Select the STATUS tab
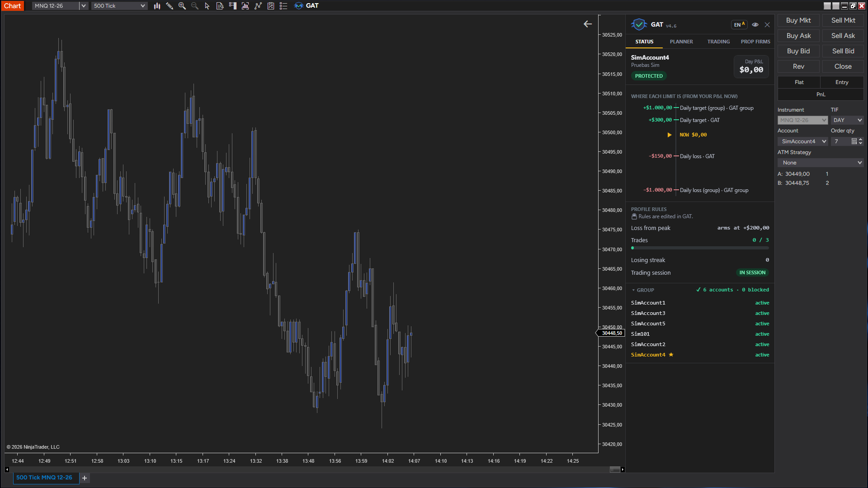868x488 pixels. tap(644, 42)
